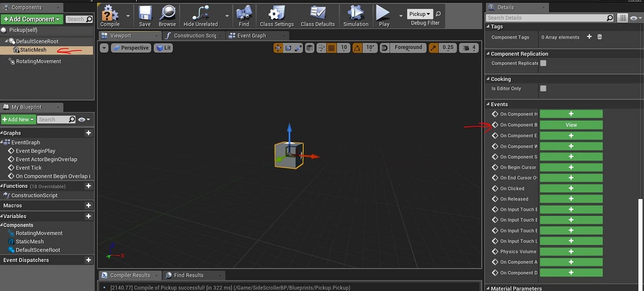Toggle the Component Replicates checkbox
644x291 pixels.
(x=543, y=63)
